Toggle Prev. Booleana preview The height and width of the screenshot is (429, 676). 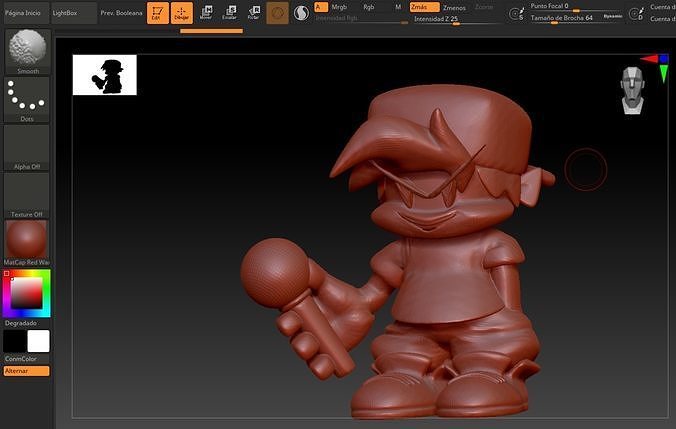coord(121,13)
